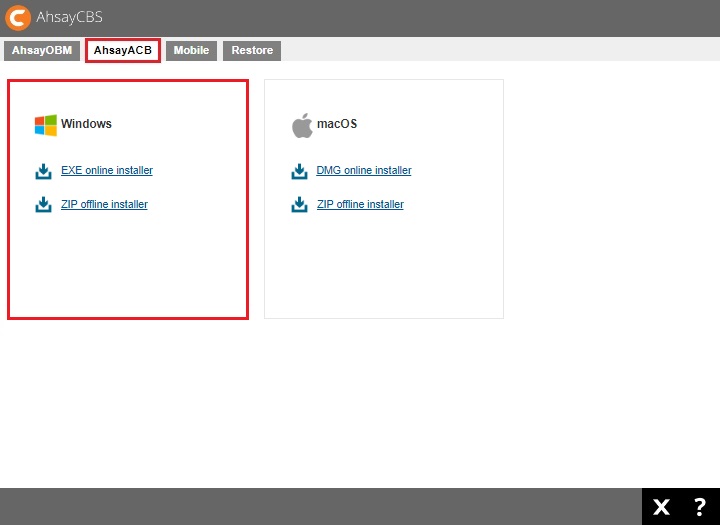Click the AhsayCBS title text
This screenshot has width=720, height=525.
[x=69, y=17]
